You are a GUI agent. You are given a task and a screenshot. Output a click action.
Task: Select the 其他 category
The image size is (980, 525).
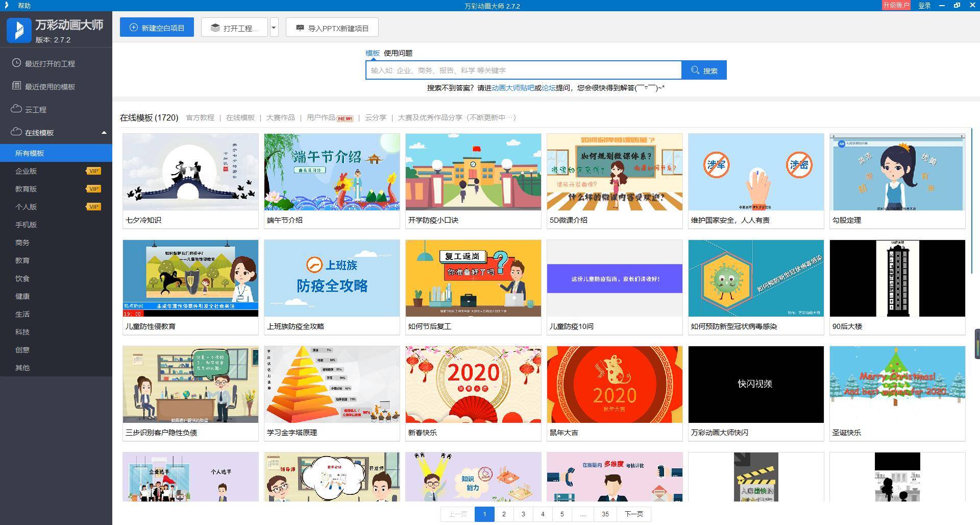click(x=22, y=368)
